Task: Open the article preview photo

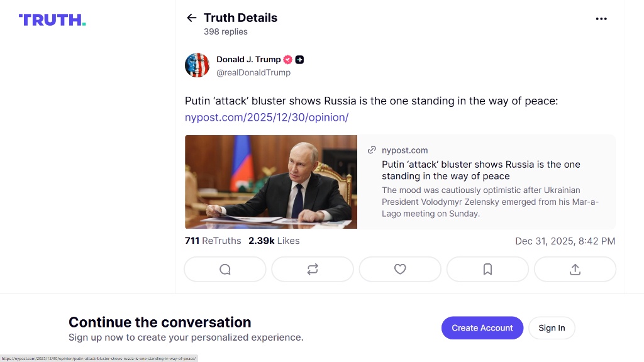Action: tap(271, 182)
